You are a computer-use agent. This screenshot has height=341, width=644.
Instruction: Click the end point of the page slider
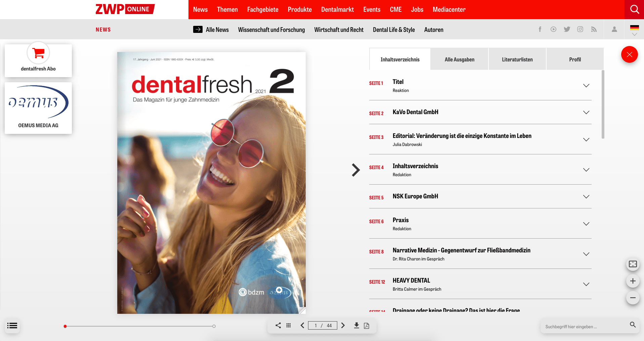click(214, 326)
